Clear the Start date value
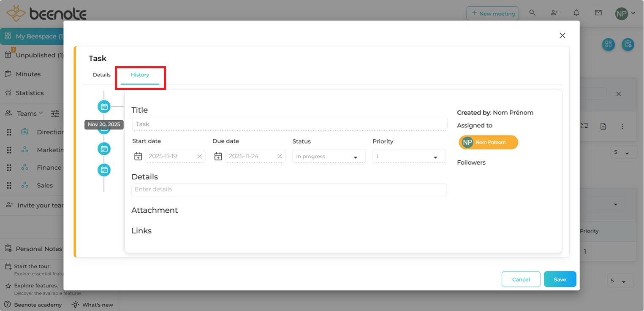This screenshot has width=644, height=311. click(200, 157)
